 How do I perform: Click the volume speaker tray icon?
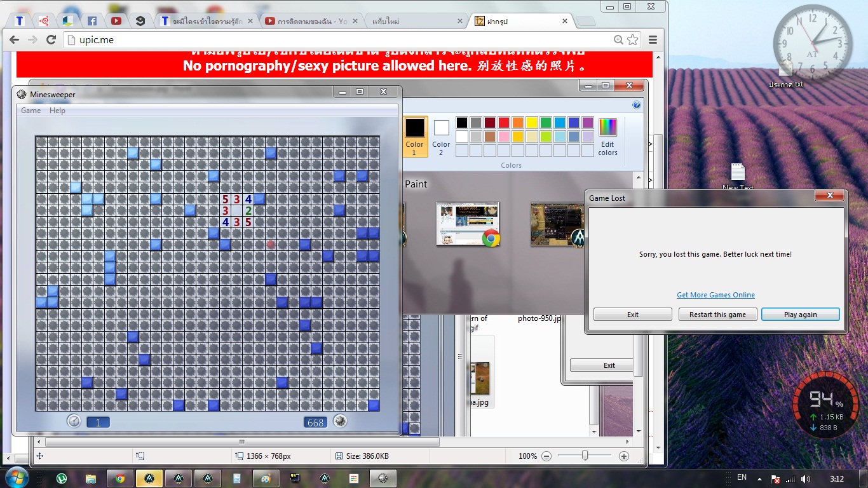(806, 478)
